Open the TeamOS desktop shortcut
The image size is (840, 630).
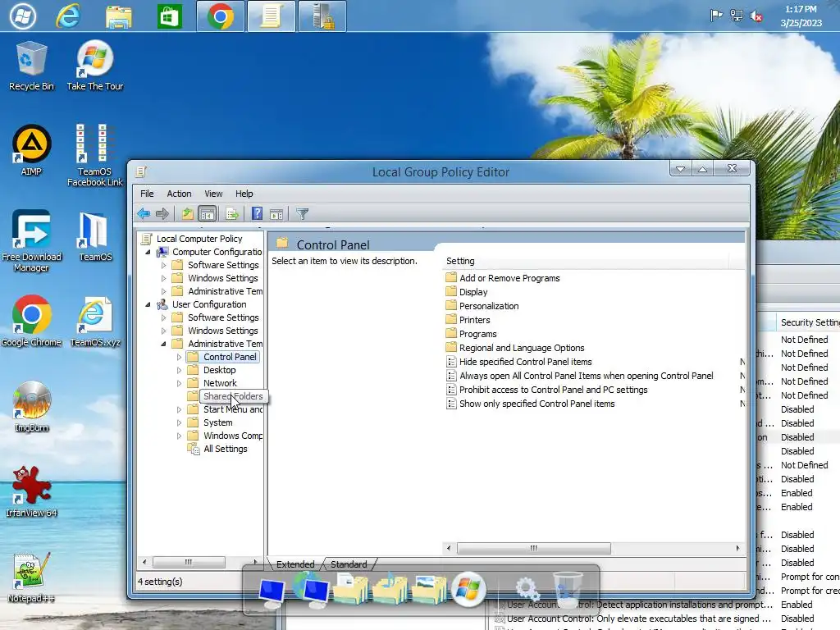(x=95, y=236)
